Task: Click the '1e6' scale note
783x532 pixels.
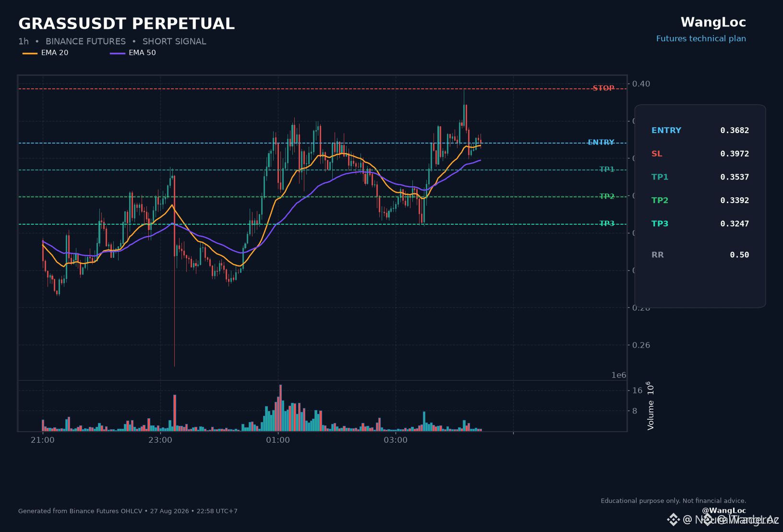Action: tap(619, 375)
